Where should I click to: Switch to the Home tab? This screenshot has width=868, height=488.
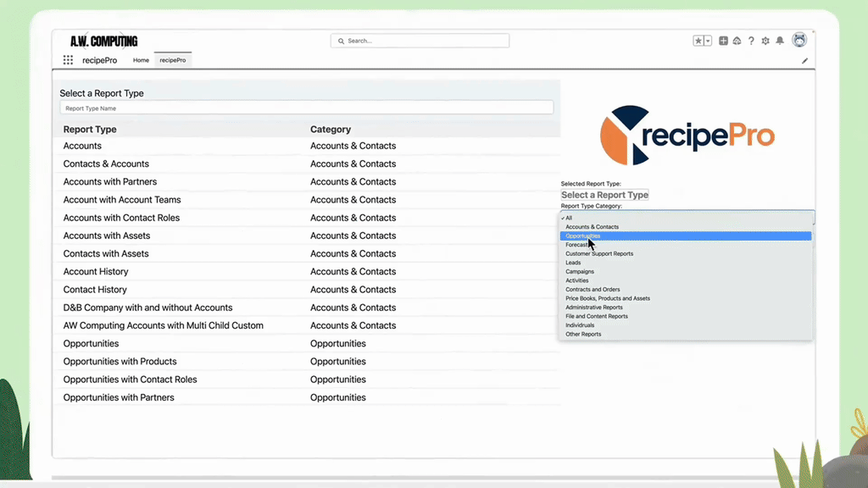141,60
